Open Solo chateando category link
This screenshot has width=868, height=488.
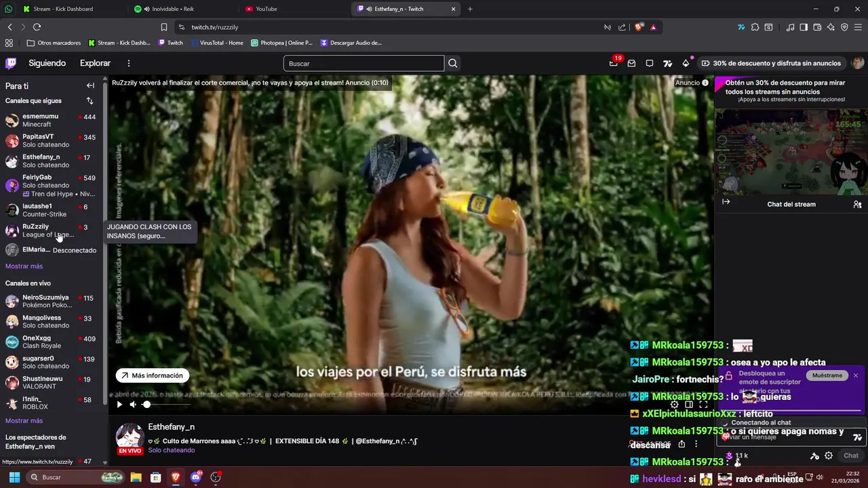(172, 450)
